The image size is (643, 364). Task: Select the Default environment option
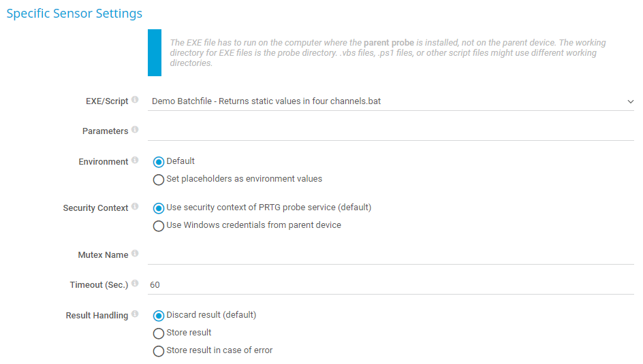(159, 162)
